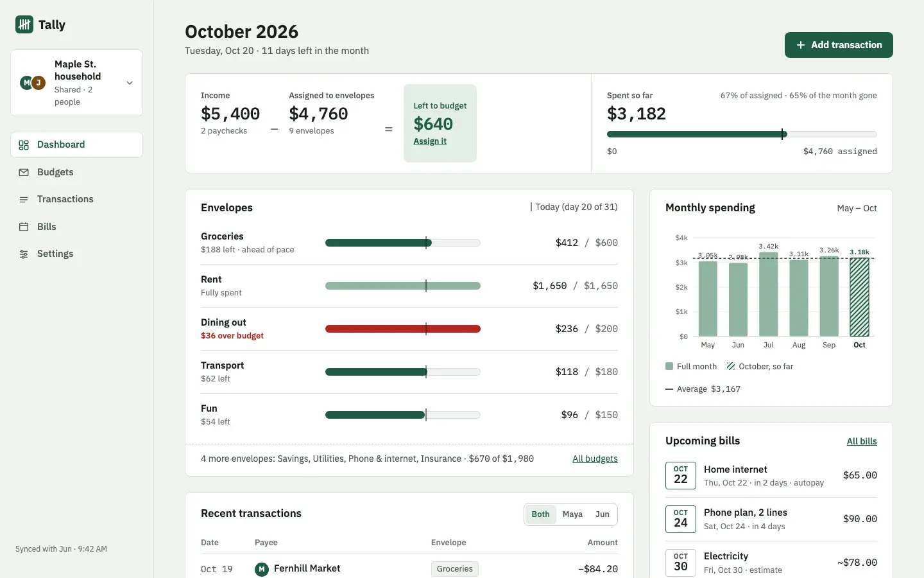Filter recent transactions to Jun

603,514
